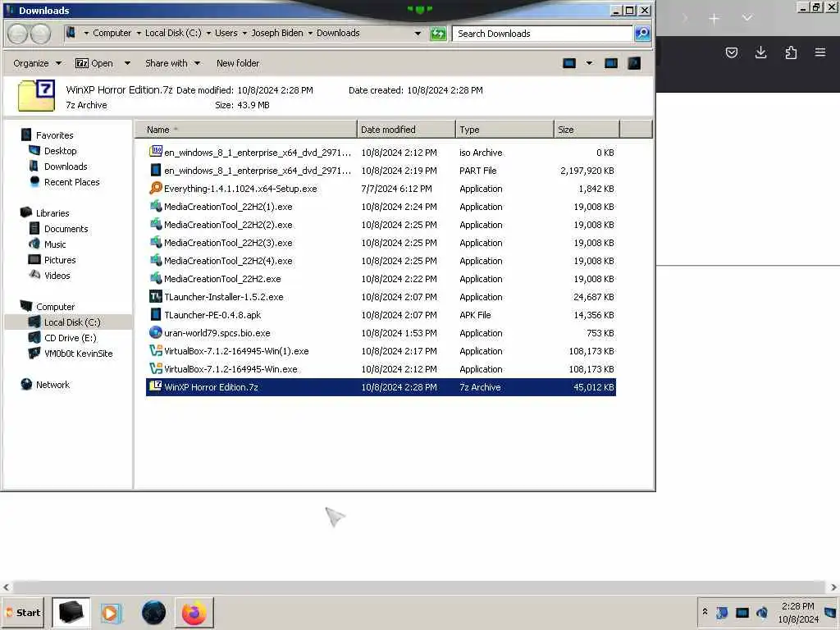Open the view options dropdown arrow

click(x=589, y=63)
